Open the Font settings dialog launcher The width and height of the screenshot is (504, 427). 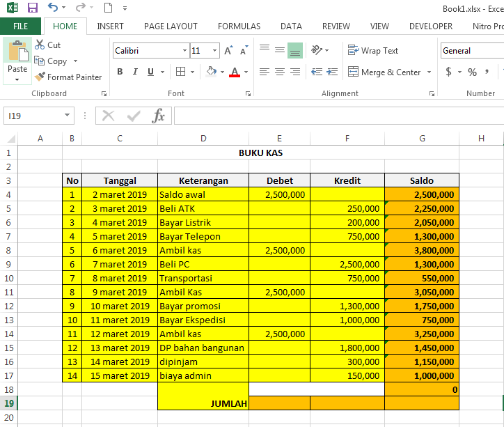[248, 93]
